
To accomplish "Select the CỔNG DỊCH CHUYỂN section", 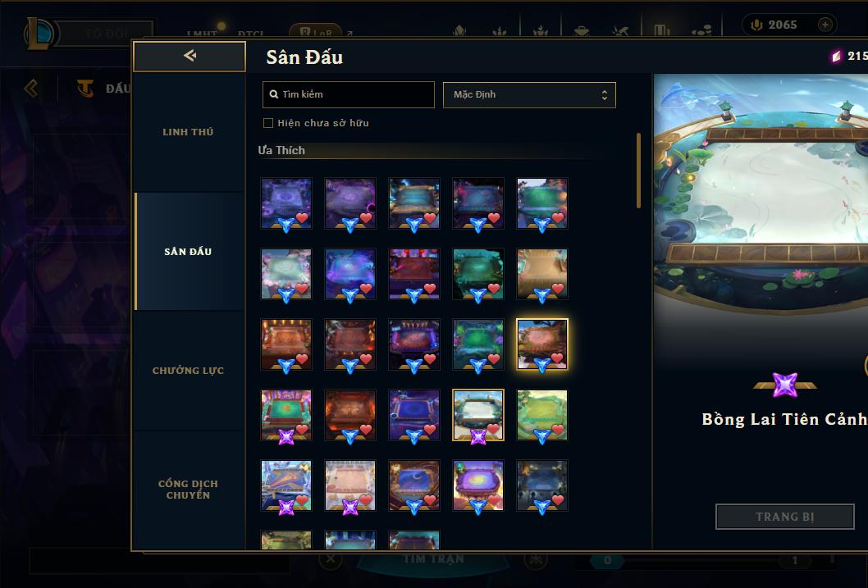I will click(x=188, y=489).
